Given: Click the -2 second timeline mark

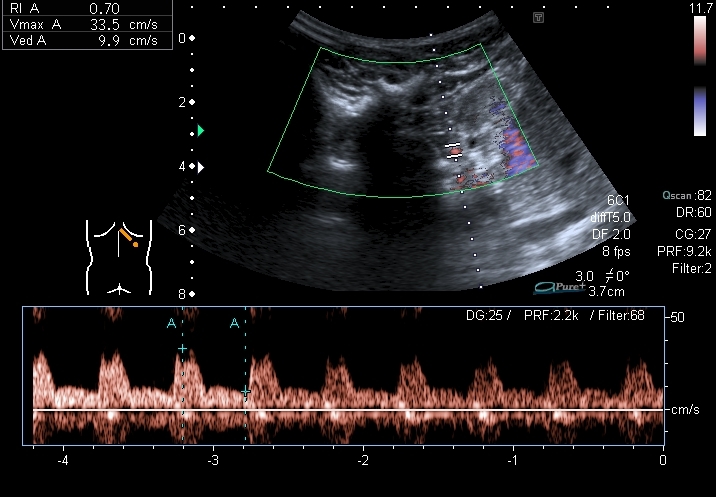Looking at the screenshot, I should tap(364, 460).
